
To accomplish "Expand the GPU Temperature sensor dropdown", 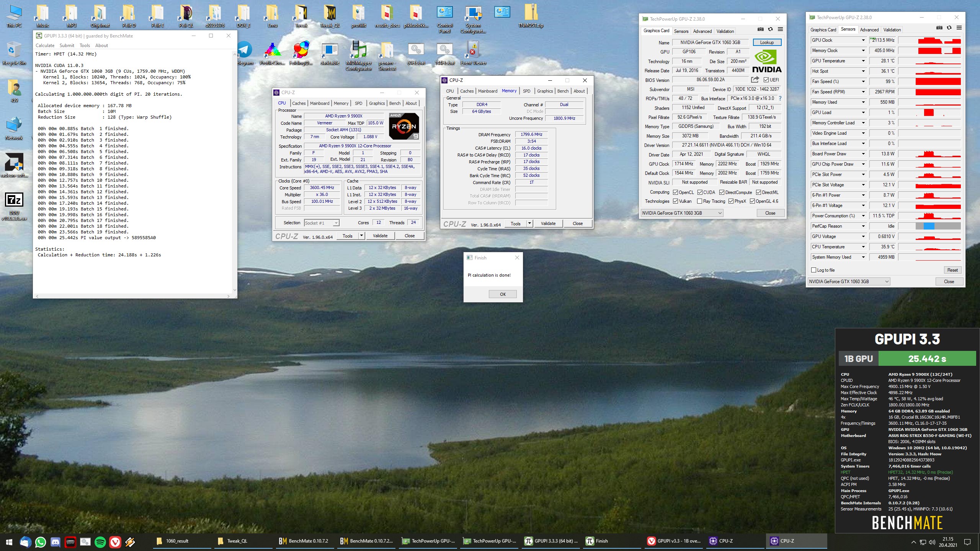I will tap(863, 61).
